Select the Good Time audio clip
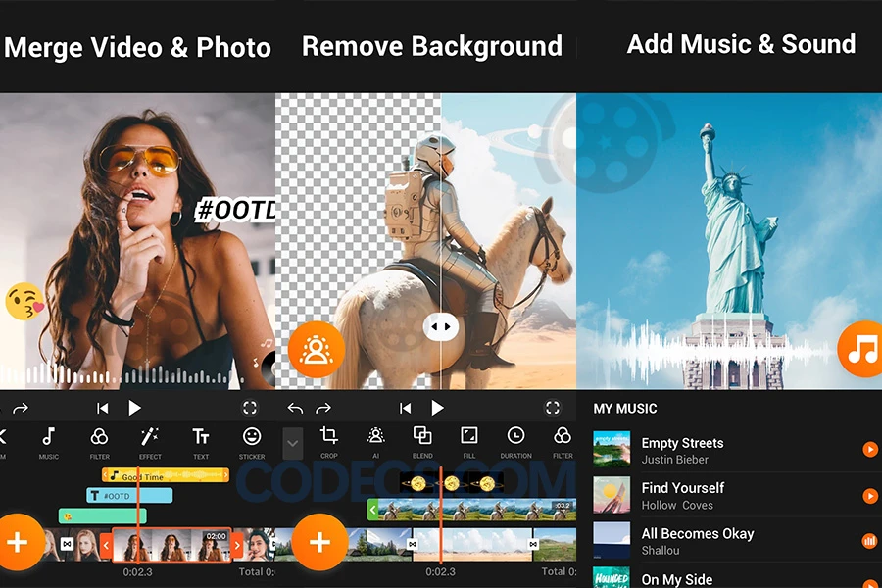Image resolution: width=882 pixels, height=588 pixels. [x=165, y=475]
